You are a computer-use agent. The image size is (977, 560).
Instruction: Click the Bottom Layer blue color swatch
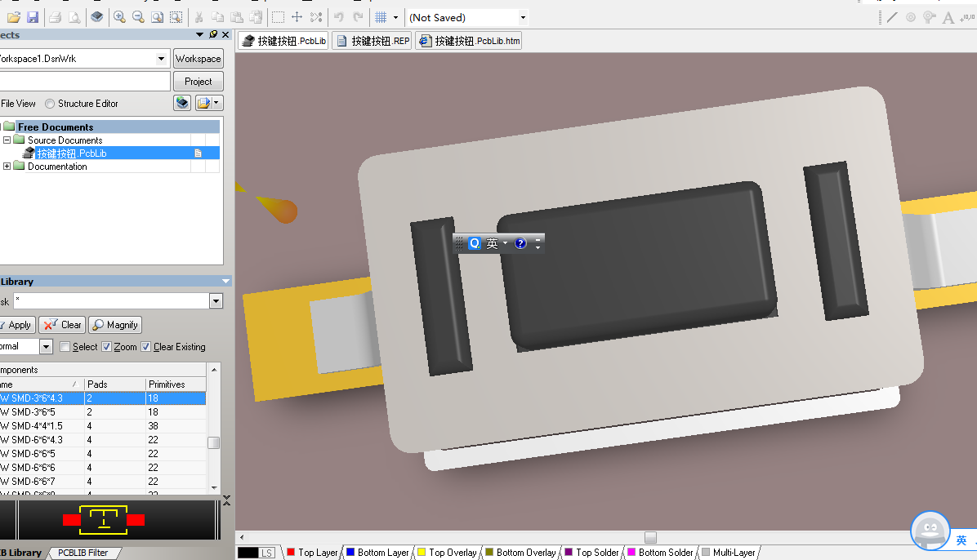coord(350,552)
